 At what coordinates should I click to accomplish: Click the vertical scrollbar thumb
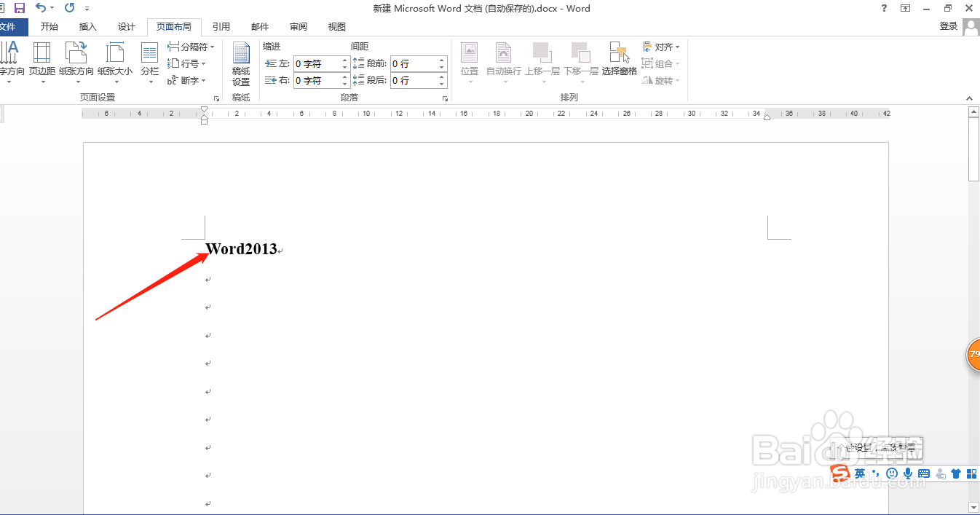973,149
